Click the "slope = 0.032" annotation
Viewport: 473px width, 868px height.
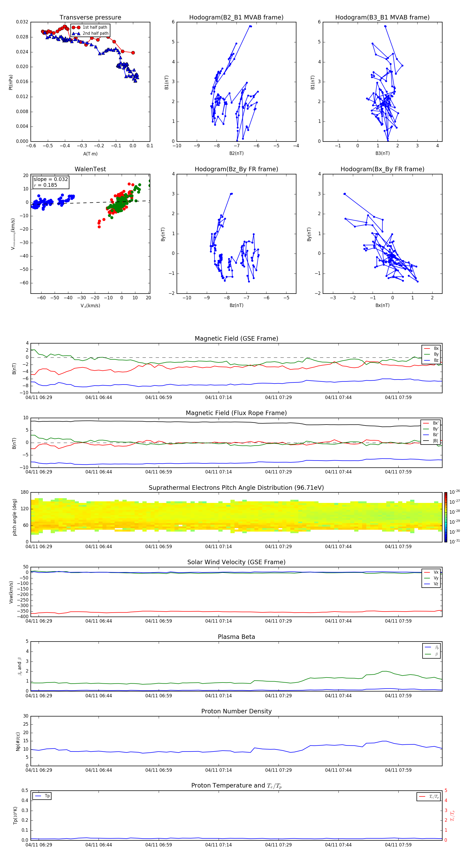(x=51, y=179)
